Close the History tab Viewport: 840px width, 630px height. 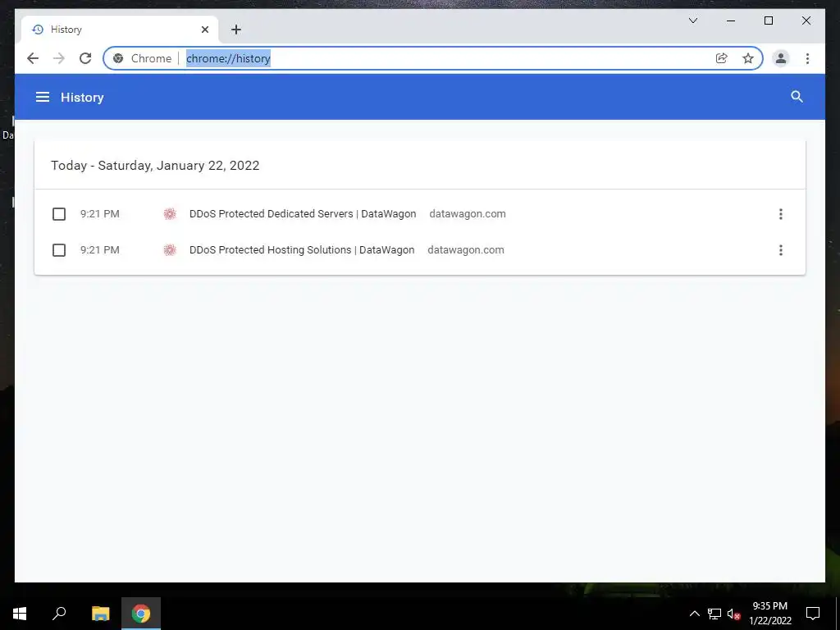[204, 30]
